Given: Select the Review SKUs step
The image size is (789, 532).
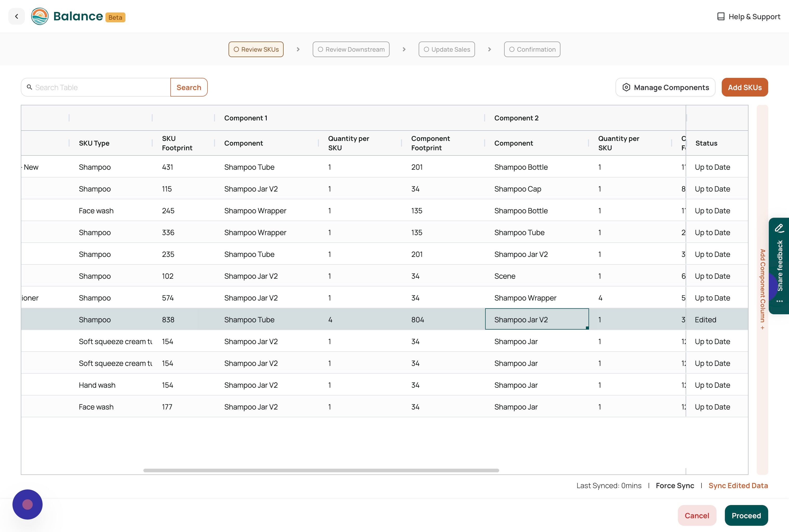Looking at the screenshot, I should click(x=256, y=49).
